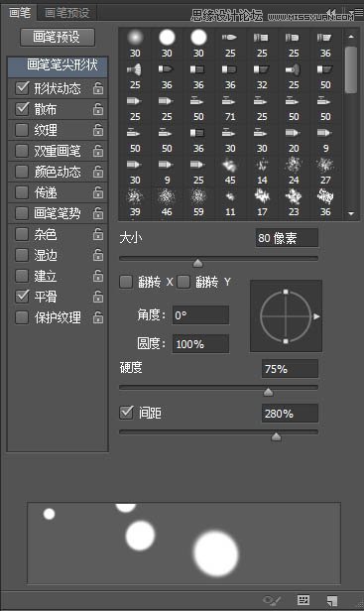The image size is (364, 611).
Task: Click lock icon for 杂色
Action: [x=98, y=234]
